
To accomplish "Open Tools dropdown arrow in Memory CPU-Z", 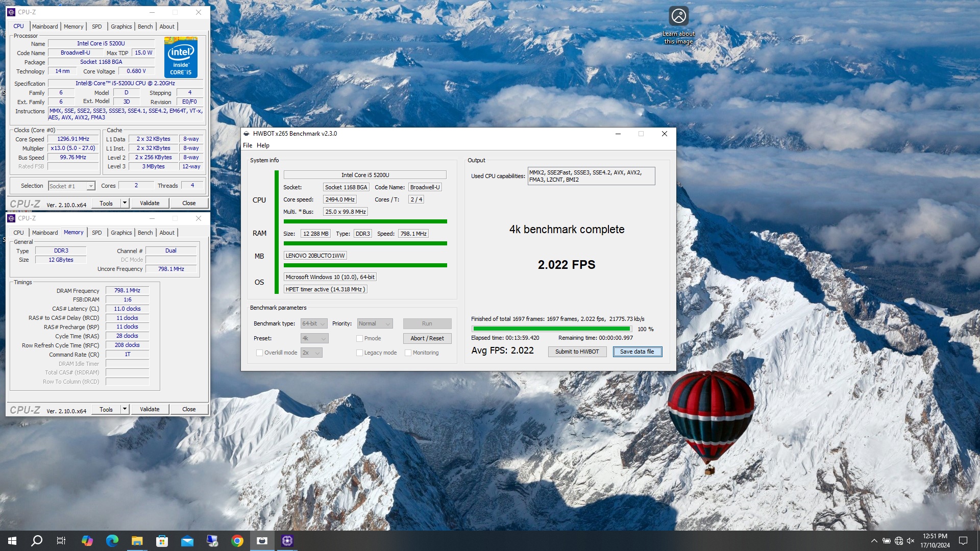I will 125,409.
